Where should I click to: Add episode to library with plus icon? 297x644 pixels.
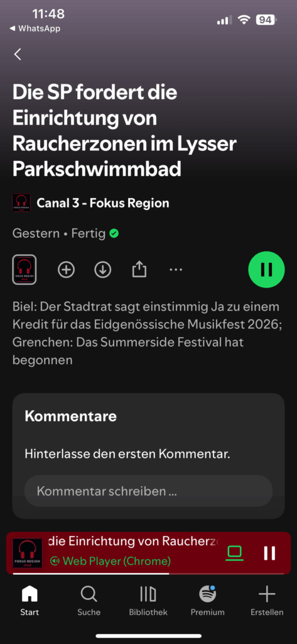[67, 270]
